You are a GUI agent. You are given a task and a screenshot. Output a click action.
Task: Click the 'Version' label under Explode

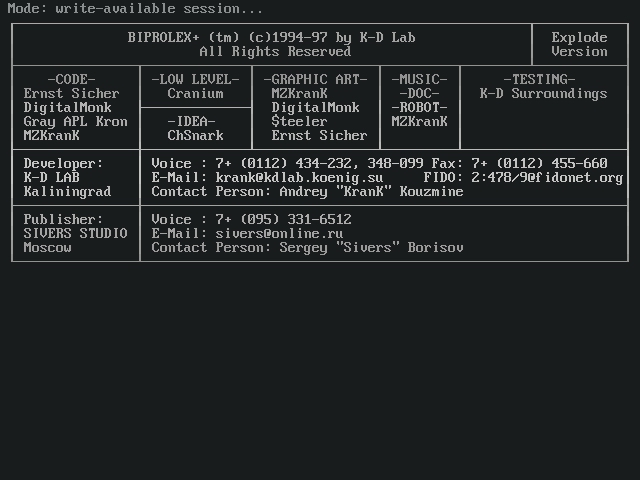tap(579, 51)
